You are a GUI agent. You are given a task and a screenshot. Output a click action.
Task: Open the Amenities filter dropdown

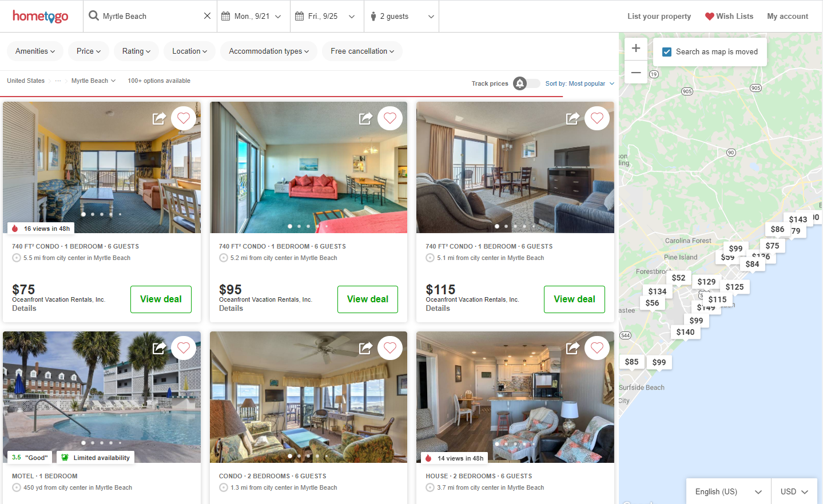pyautogui.click(x=35, y=51)
